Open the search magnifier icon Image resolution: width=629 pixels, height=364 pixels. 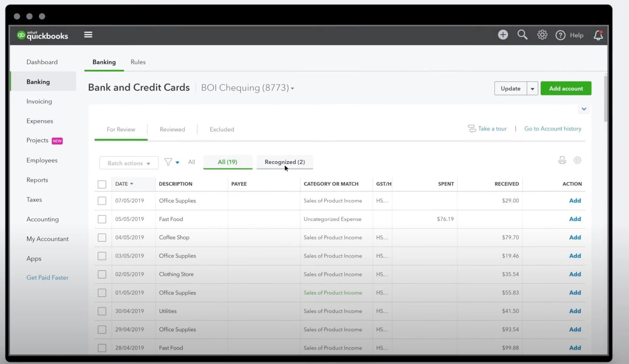pyautogui.click(x=523, y=35)
